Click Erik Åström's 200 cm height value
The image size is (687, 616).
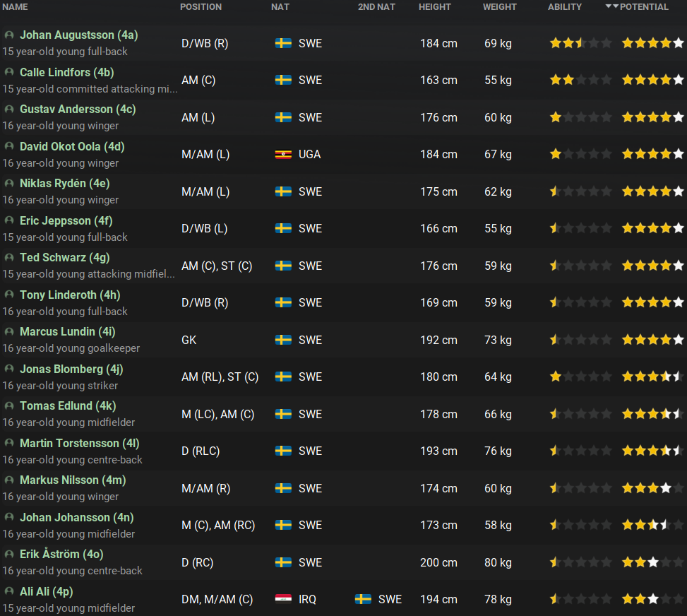[438, 562]
